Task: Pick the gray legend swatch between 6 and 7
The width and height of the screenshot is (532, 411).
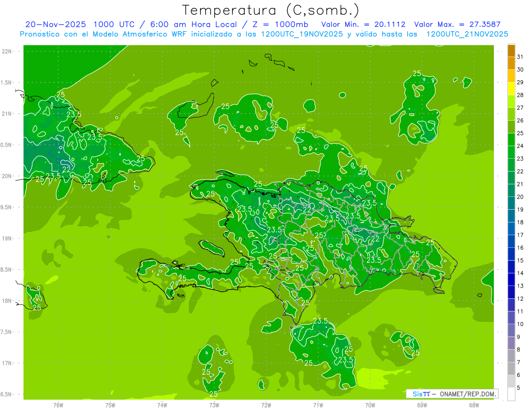Action: [511, 368]
